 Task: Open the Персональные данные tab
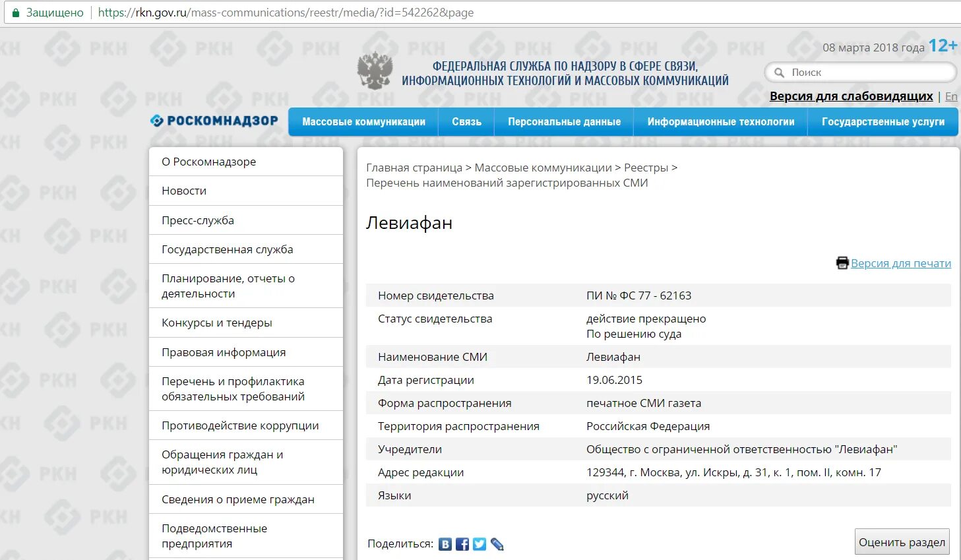tap(564, 122)
